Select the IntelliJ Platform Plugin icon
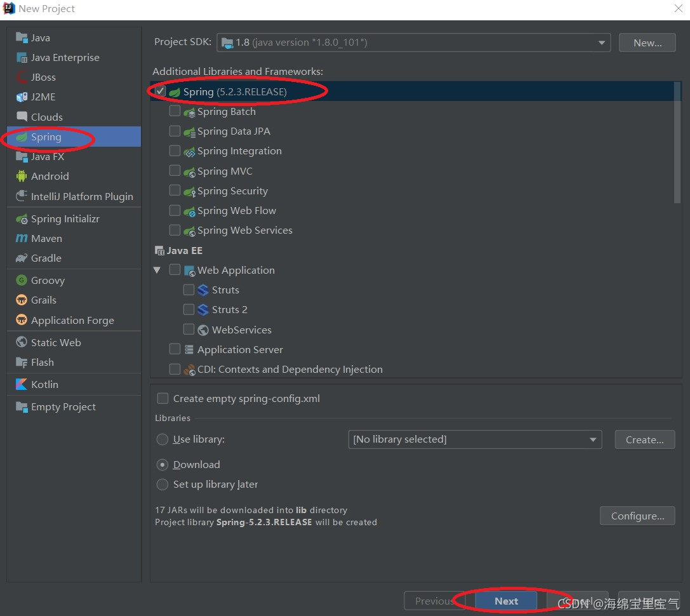This screenshot has width=690, height=616. [22, 196]
